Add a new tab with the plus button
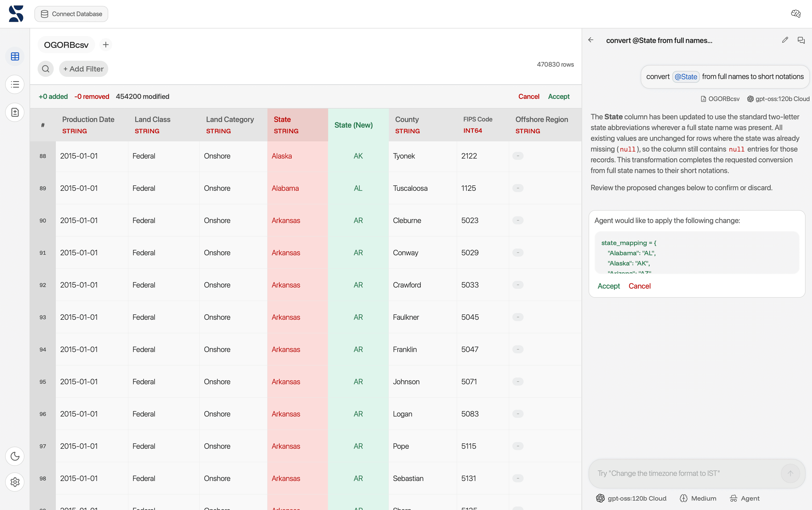Screen dimensions: 812x510 [106, 45]
